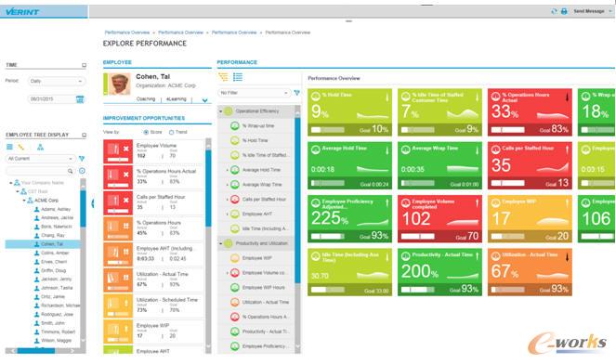Collapse the ACME Corp tree node

[24, 201]
